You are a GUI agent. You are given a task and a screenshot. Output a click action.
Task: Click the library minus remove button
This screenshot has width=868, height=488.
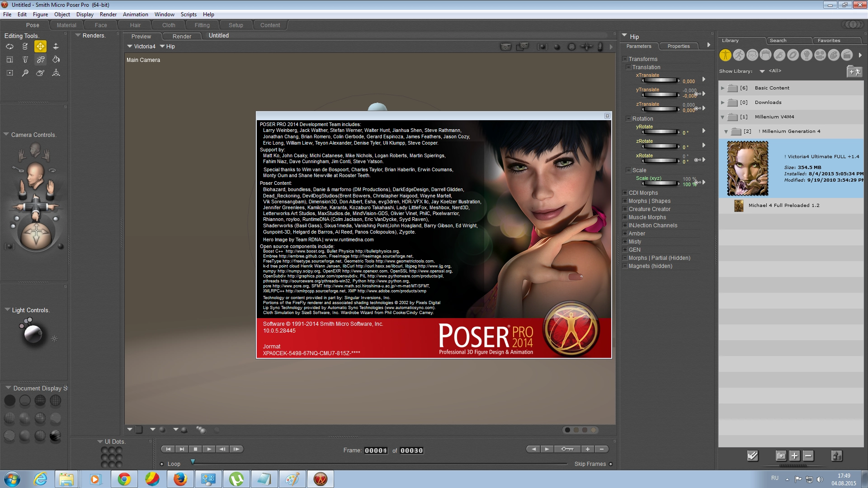click(808, 456)
